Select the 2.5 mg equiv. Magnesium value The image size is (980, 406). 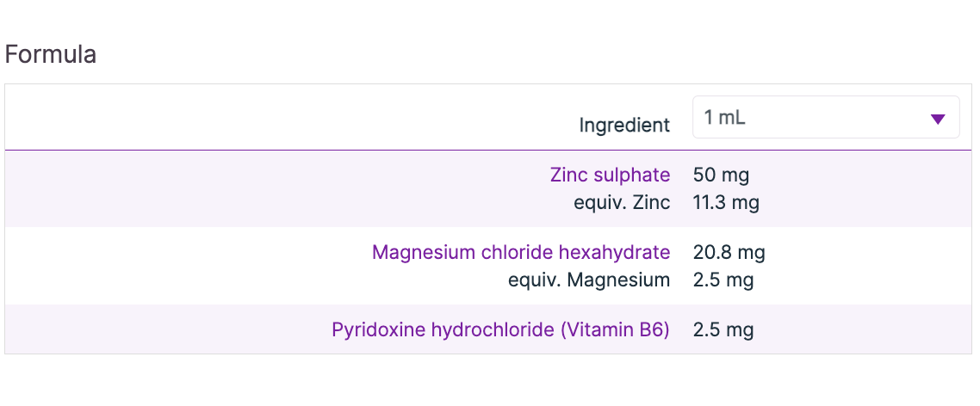[723, 280]
